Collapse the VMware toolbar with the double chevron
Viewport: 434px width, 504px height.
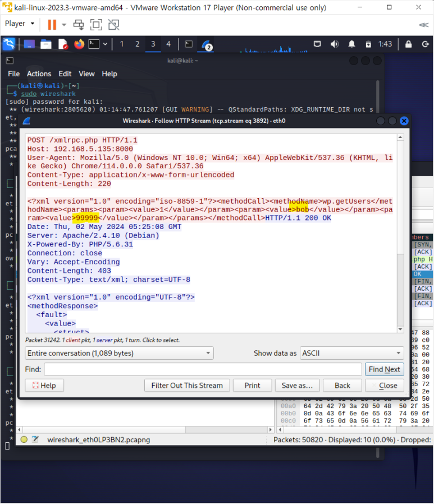(424, 25)
